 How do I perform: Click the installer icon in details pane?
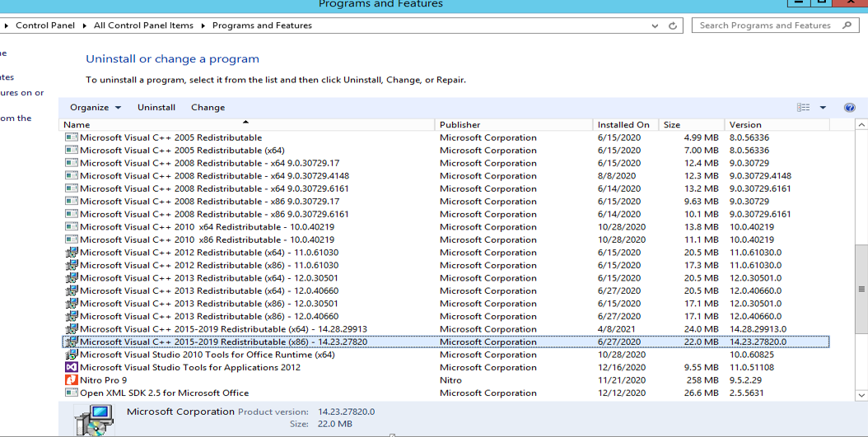(x=94, y=421)
